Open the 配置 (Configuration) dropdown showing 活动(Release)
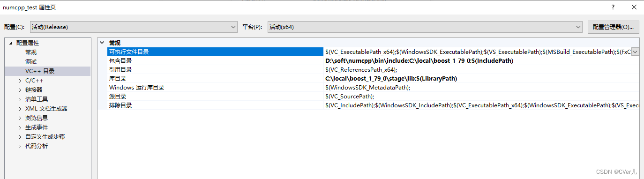This screenshot has height=179, width=644. point(134,27)
